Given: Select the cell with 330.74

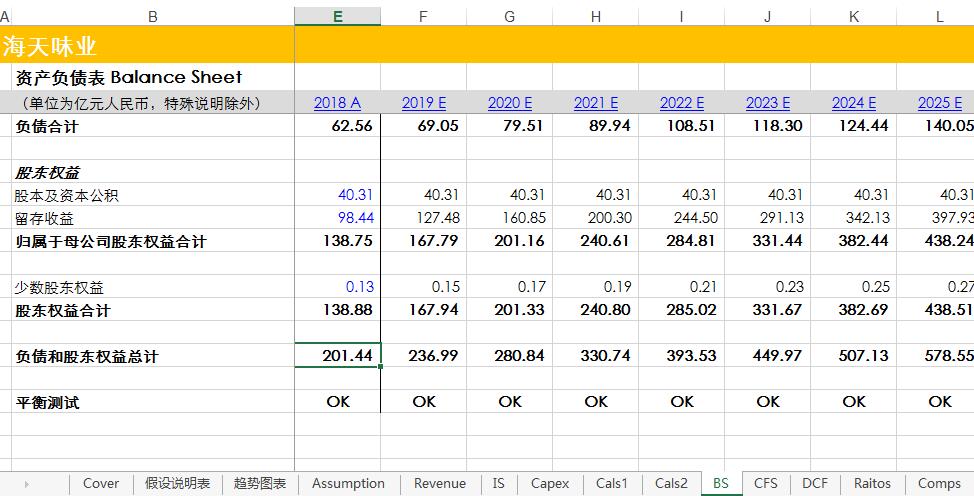Looking at the screenshot, I should click(596, 356).
